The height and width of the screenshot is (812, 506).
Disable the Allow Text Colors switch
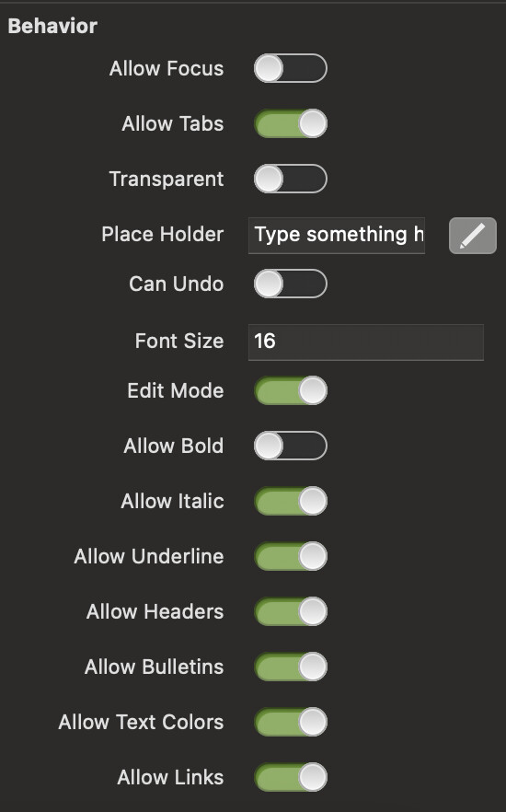pos(290,722)
